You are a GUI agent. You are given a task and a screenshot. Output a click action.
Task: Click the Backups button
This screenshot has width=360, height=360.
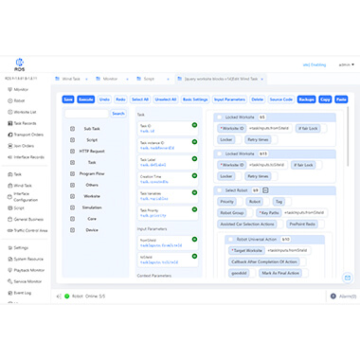point(306,99)
